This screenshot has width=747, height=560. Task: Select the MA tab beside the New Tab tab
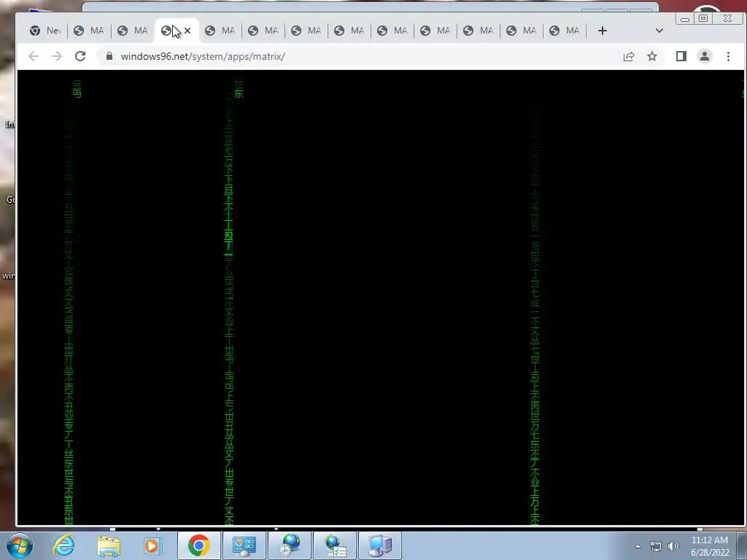(x=90, y=31)
